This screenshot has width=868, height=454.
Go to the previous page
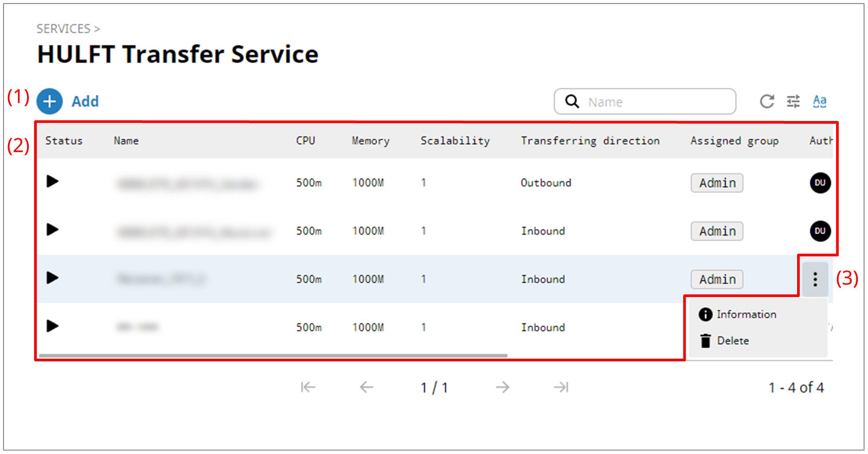point(366,387)
